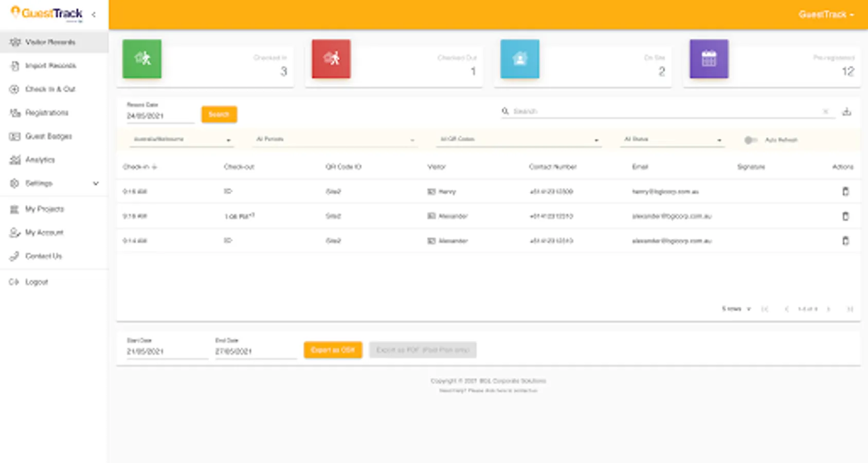The image size is (868, 463).
Task: Collapse the sidebar with the chevron arrow
Action: coord(94,14)
